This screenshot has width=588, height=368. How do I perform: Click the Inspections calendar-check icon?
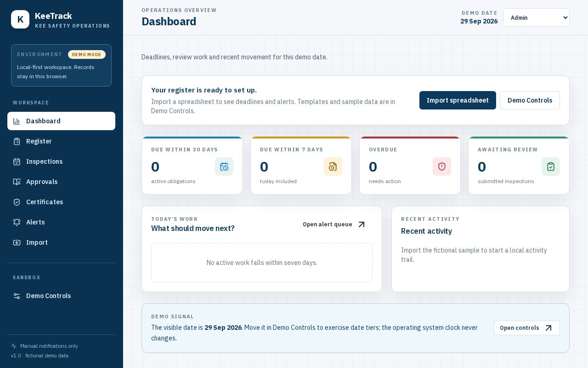17,161
